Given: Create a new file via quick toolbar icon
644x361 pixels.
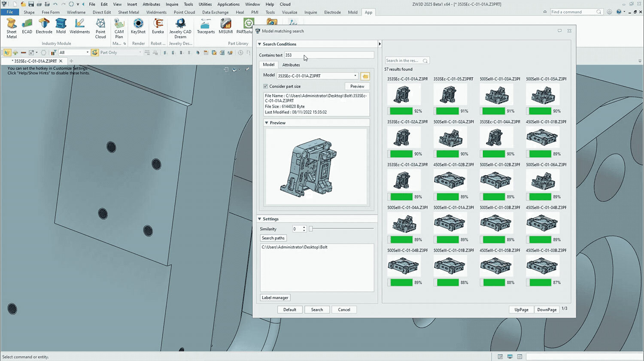Looking at the screenshot, I should click(15, 4).
